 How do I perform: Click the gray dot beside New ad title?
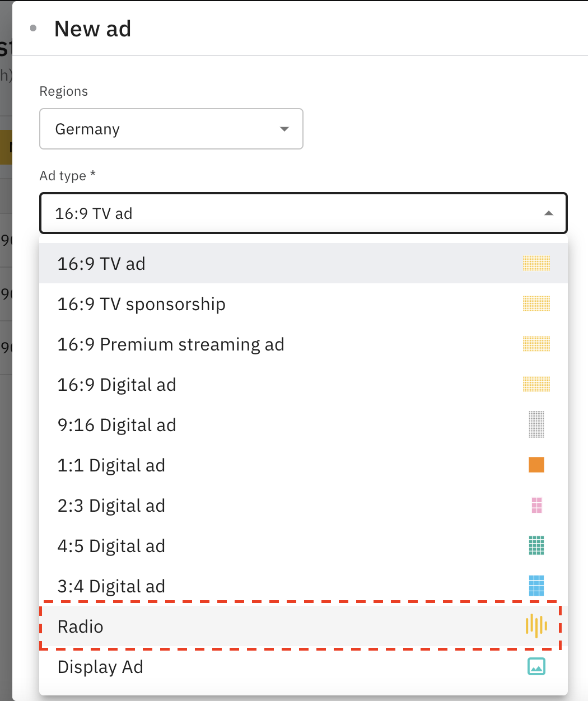pyautogui.click(x=34, y=28)
